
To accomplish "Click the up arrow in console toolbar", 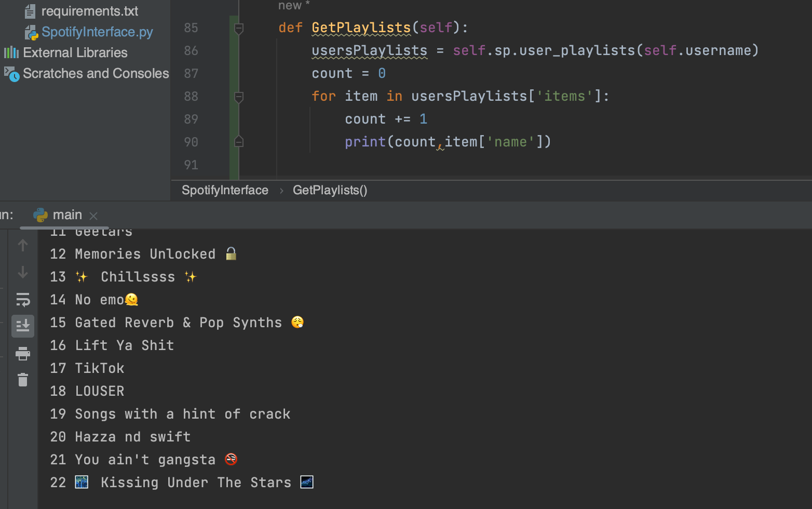I will [23, 244].
